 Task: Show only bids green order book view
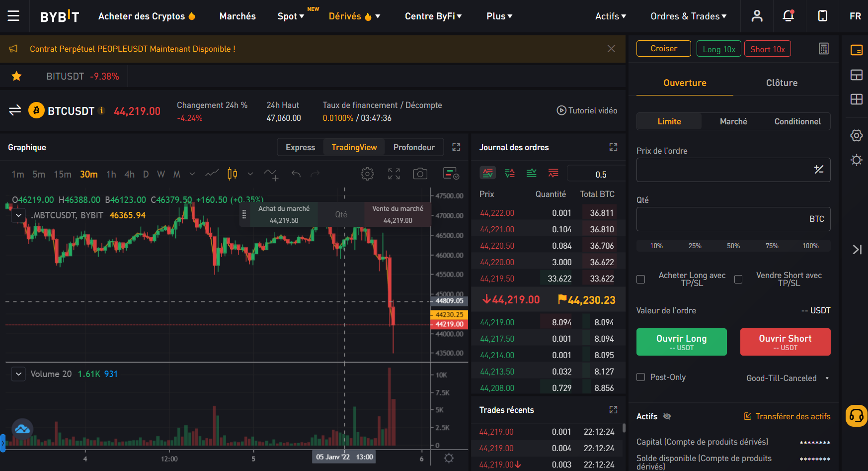531,173
